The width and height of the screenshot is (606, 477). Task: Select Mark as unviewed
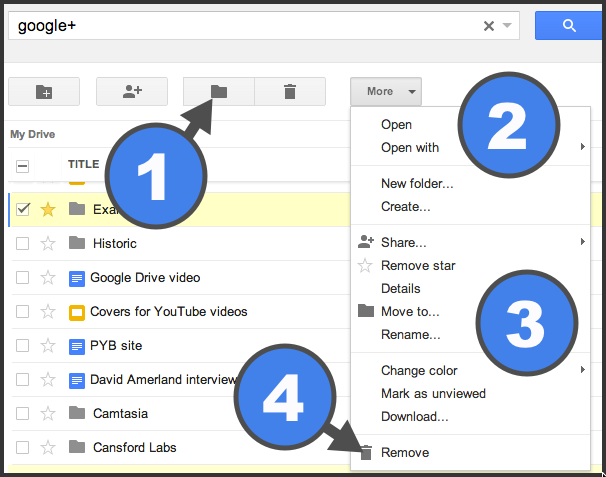(x=433, y=394)
